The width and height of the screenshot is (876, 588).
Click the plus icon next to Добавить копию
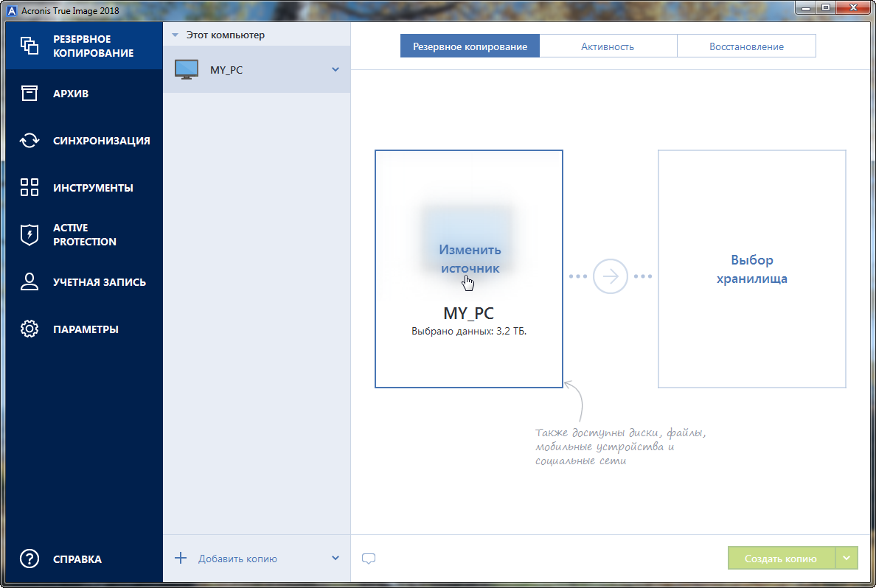point(181,558)
